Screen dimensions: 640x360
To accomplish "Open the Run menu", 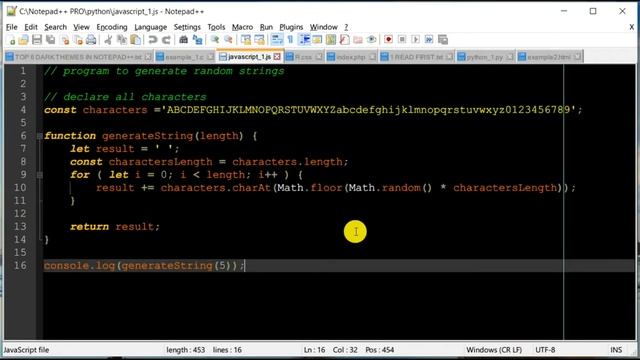I will point(266,27).
